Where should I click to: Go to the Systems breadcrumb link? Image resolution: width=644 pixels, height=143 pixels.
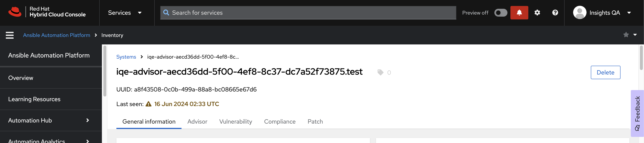126,57
